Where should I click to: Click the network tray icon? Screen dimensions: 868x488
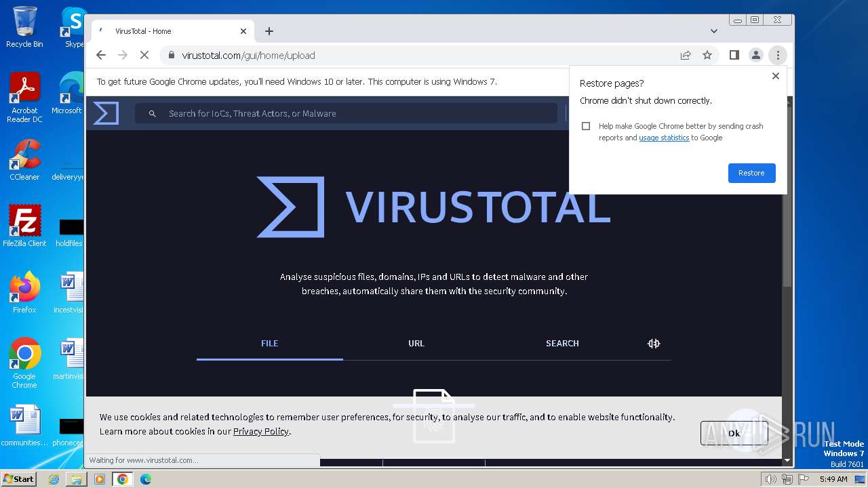(x=787, y=479)
